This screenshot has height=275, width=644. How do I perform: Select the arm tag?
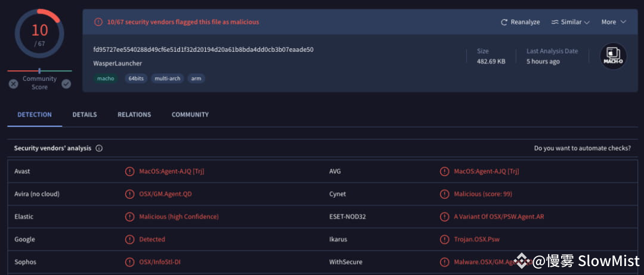point(196,79)
